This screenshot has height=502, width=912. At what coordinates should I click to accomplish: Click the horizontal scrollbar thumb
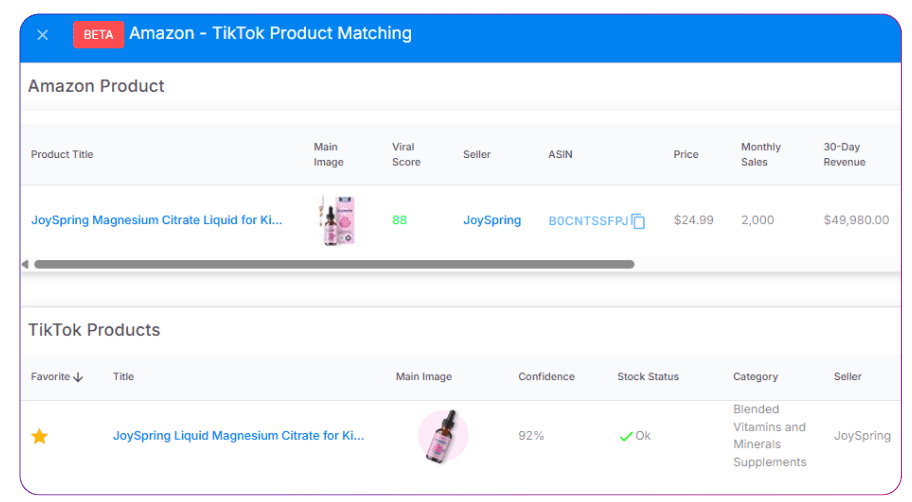[x=333, y=265]
